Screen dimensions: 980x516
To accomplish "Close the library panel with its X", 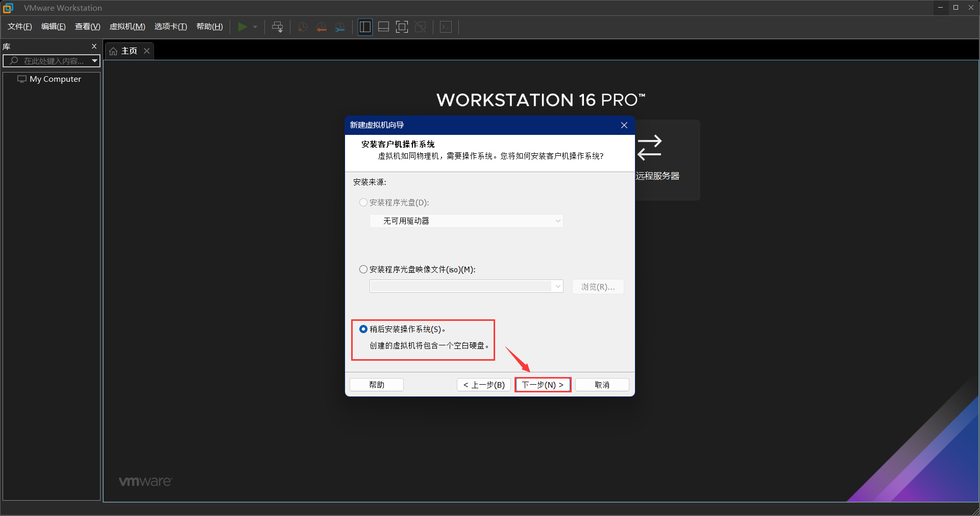I will coord(94,46).
